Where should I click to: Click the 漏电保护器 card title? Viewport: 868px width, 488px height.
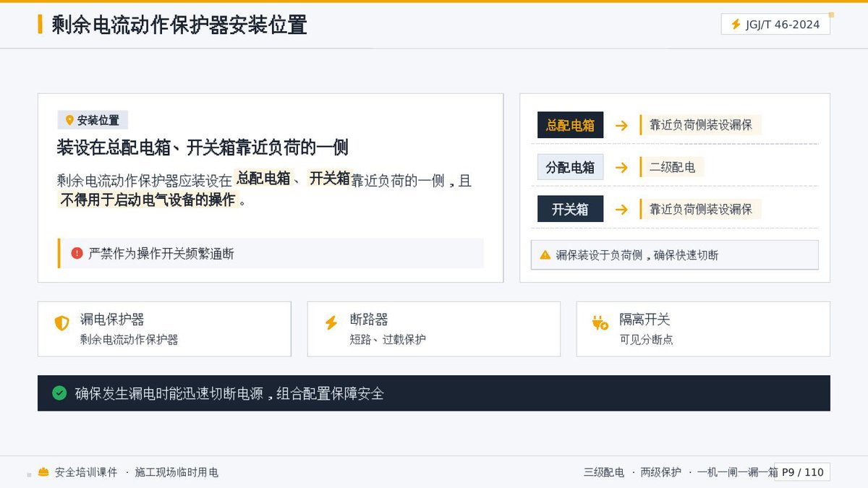point(112,320)
